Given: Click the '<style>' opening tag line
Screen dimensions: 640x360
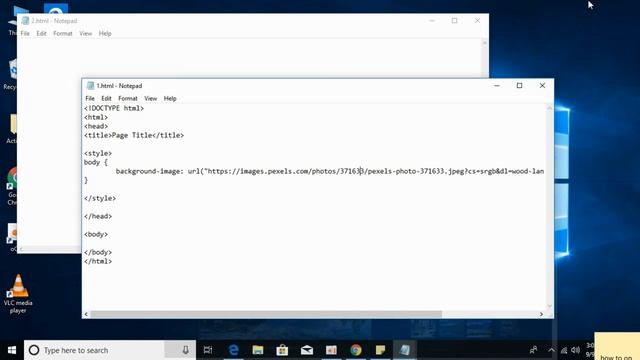Looking at the screenshot, I should (98, 153).
